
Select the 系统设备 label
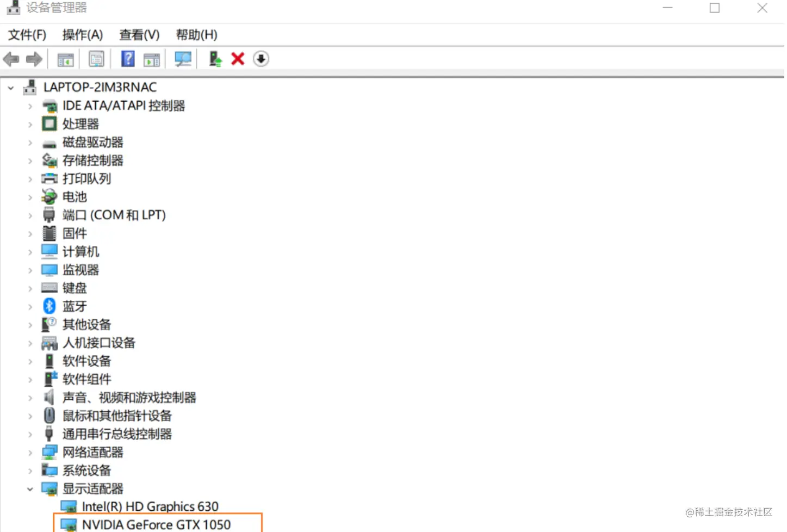point(87,470)
